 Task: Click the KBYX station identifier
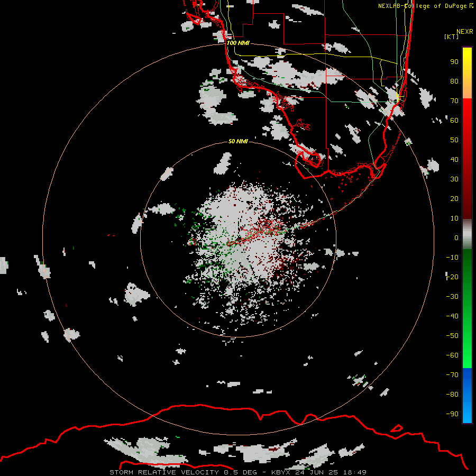coord(281,472)
